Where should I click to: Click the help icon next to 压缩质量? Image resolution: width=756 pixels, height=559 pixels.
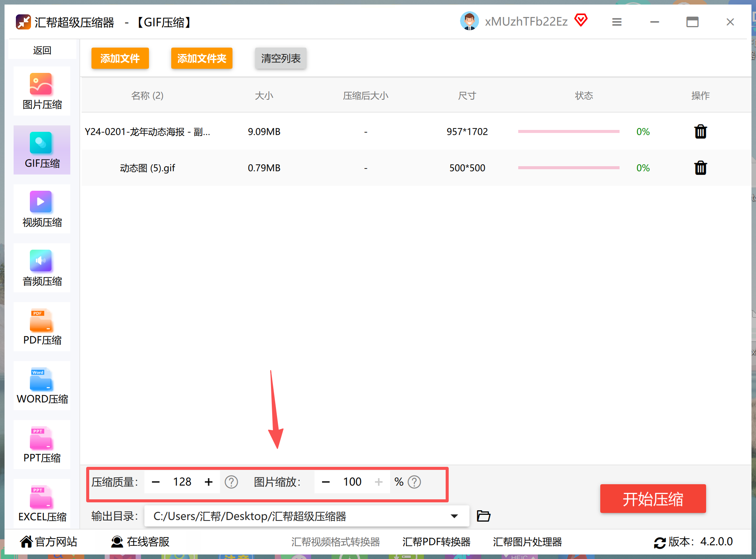(x=231, y=482)
